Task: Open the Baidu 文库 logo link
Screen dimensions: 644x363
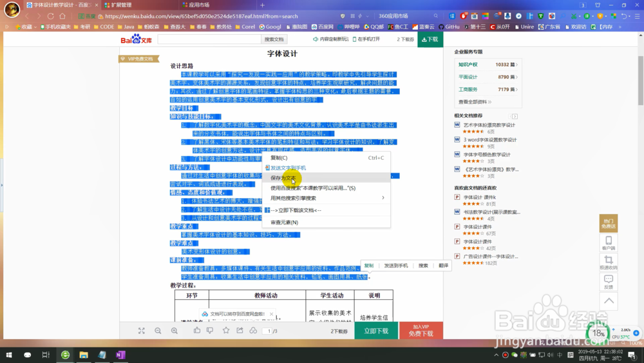Action: [136, 39]
